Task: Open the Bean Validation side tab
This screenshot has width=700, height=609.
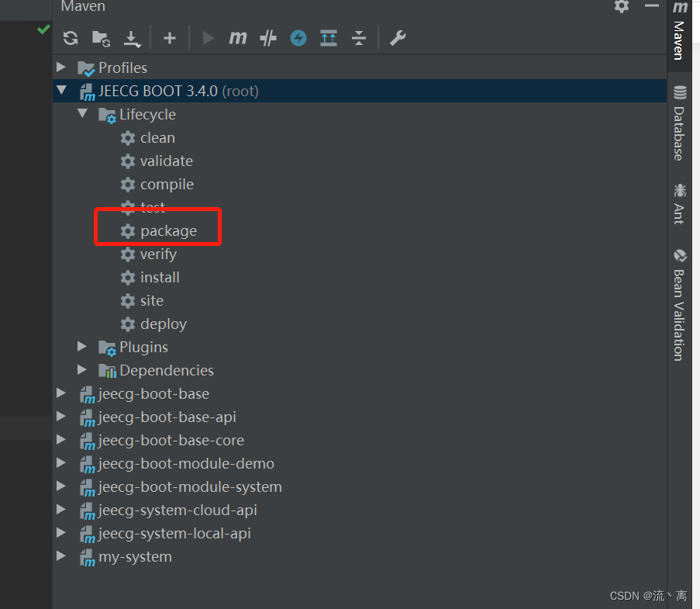Action: point(680,305)
